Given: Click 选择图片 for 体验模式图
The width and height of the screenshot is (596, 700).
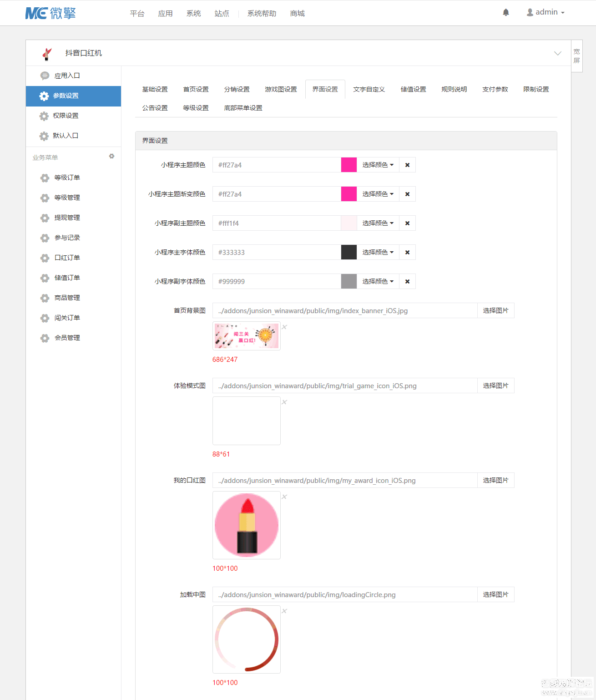Looking at the screenshot, I should coord(495,386).
